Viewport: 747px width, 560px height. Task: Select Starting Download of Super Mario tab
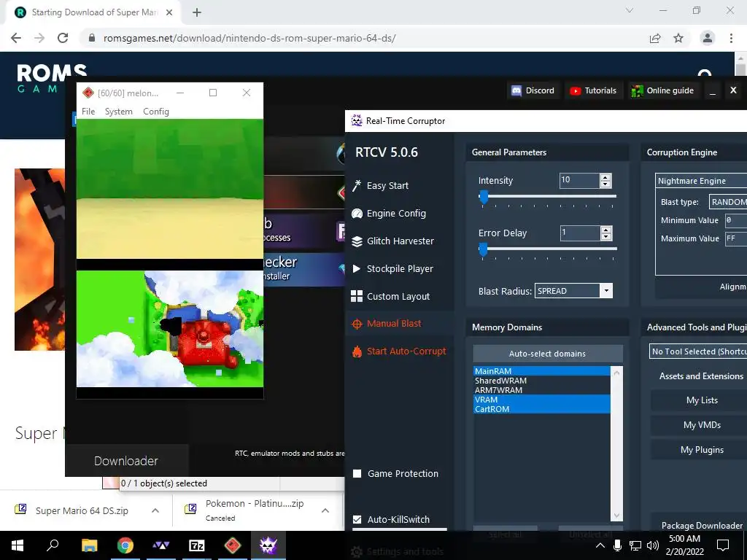coord(94,12)
